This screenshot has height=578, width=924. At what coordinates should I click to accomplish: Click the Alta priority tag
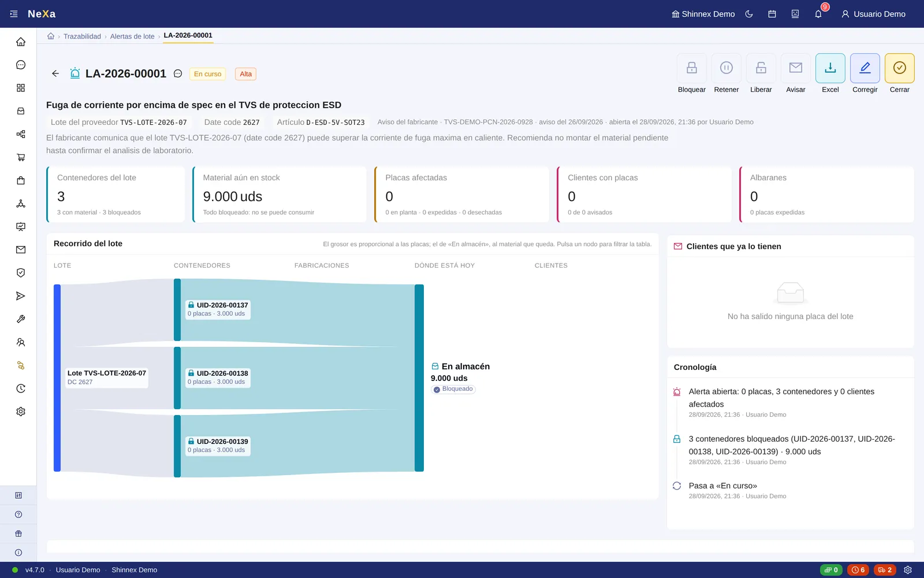click(x=245, y=74)
